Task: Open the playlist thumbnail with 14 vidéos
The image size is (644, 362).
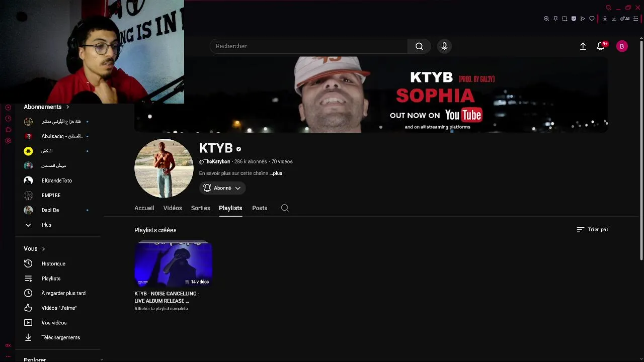Action: [x=173, y=264]
